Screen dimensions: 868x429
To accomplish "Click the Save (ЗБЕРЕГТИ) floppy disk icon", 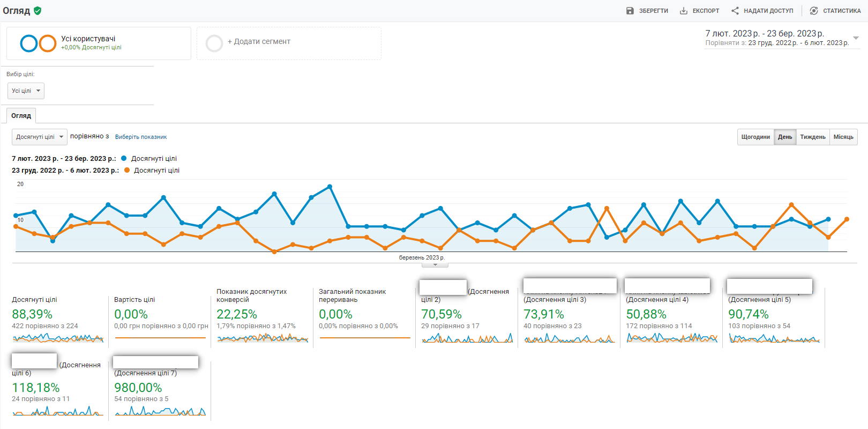I will click(630, 11).
